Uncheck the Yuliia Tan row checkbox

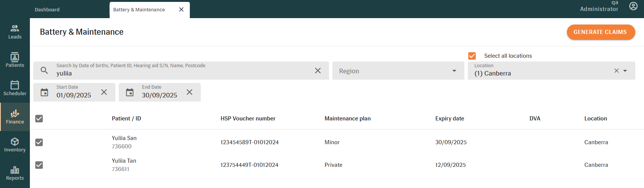click(39, 165)
